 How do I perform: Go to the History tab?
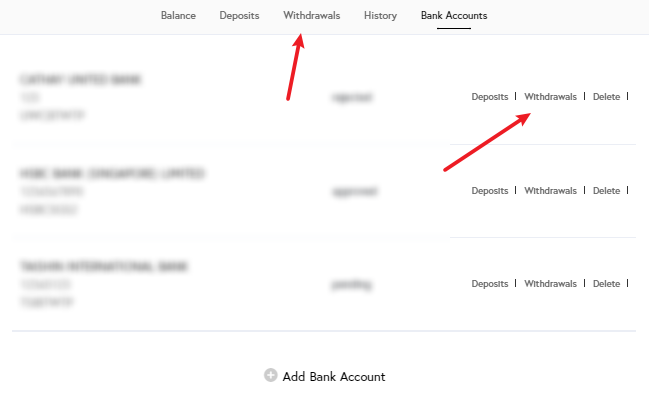[380, 16]
